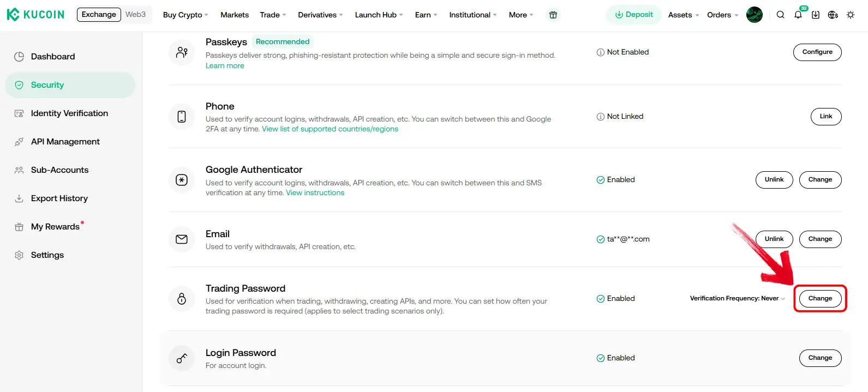This screenshot has height=392, width=868.
Task: Click Change button for Trading Password
Action: [x=820, y=299]
